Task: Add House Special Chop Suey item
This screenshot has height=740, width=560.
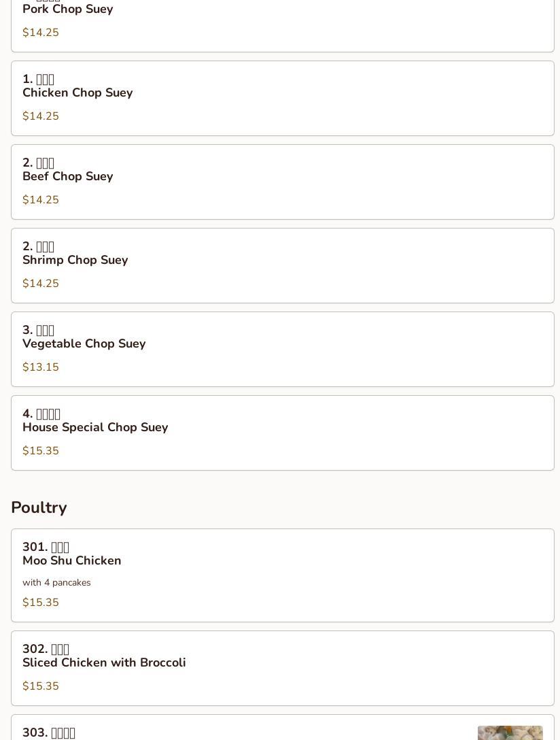Action: 95,427
